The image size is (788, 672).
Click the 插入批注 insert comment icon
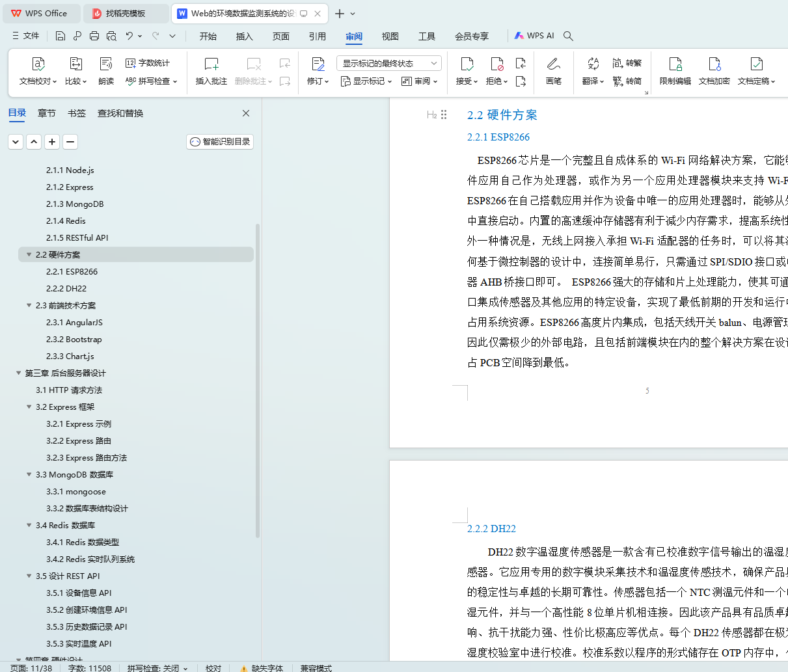pyautogui.click(x=211, y=64)
